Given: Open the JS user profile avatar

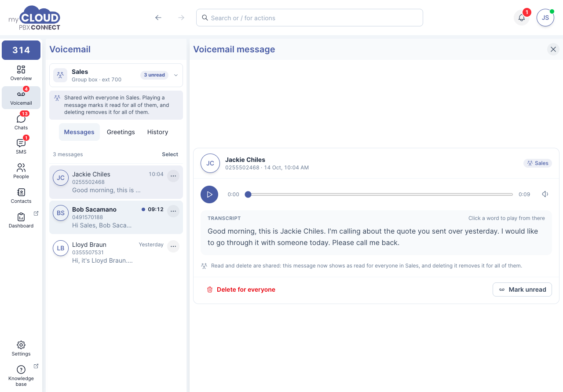Looking at the screenshot, I should pyautogui.click(x=545, y=18).
